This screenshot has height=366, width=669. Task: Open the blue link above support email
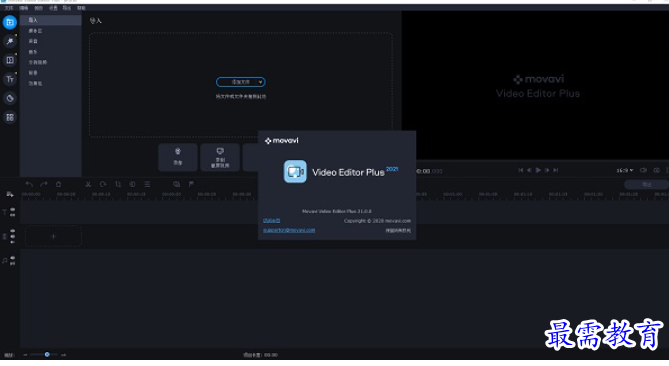click(271, 221)
